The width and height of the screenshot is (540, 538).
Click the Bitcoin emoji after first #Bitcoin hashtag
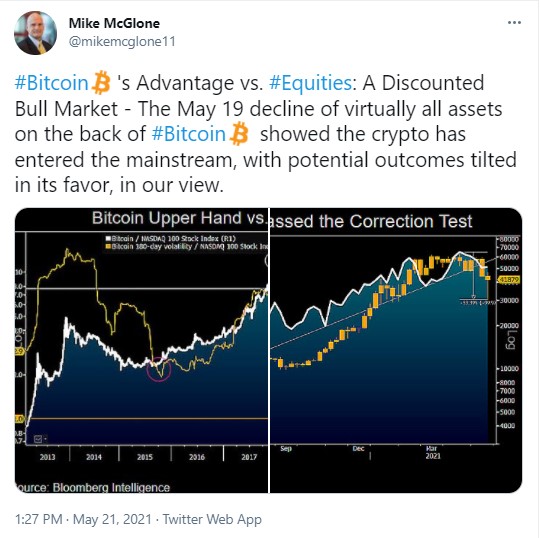[x=101, y=83]
